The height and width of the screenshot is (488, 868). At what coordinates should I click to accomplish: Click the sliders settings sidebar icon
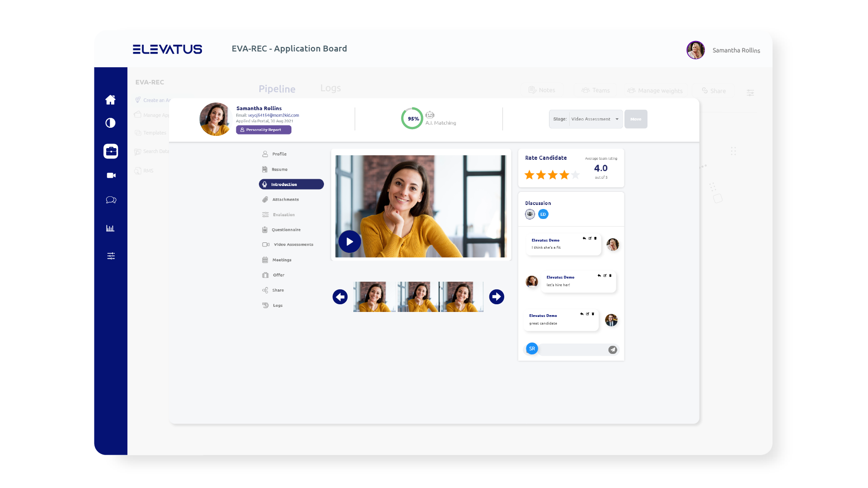pos(111,256)
